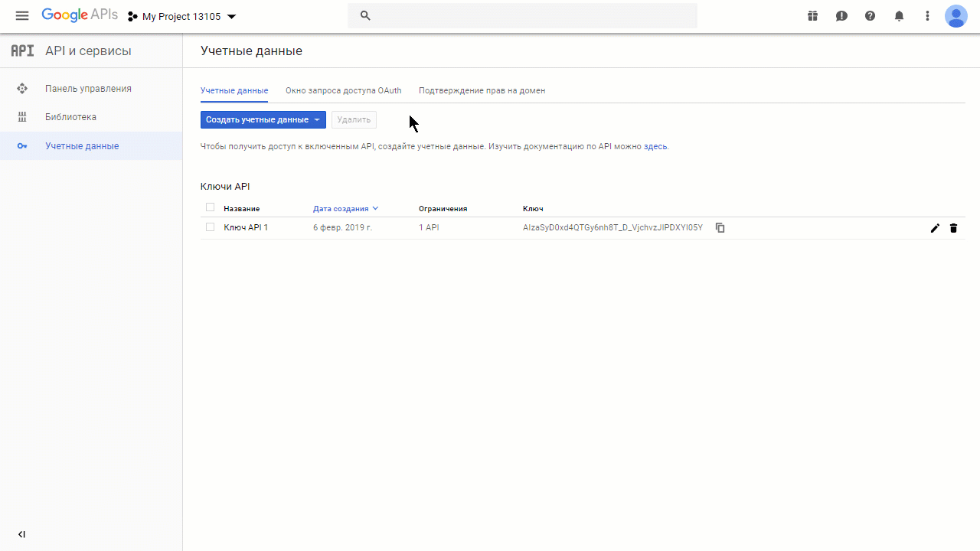The height and width of the screenshot is (551, 980).
Task: Edit Ключ API 1 with pencil icon
Action: 935,228
